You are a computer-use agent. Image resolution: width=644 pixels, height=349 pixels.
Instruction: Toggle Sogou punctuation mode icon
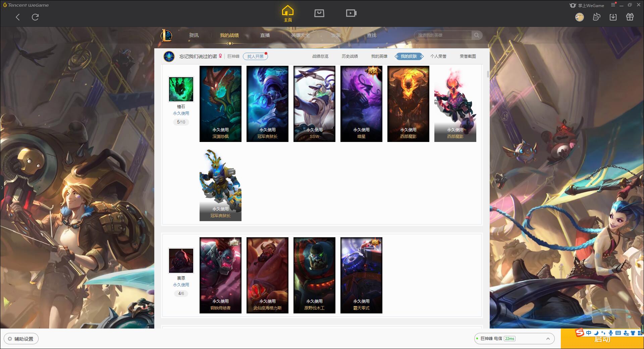click(603, 333)
